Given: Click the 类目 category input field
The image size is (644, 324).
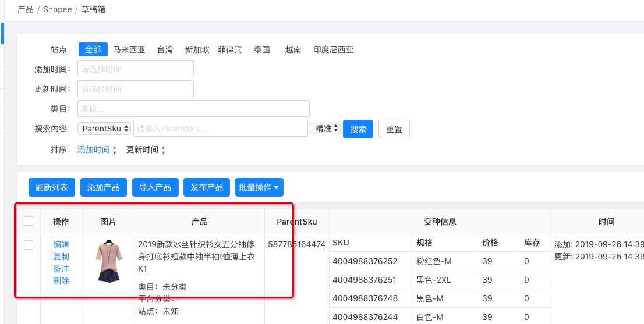Looking at the screenshot, I should 193,109.
